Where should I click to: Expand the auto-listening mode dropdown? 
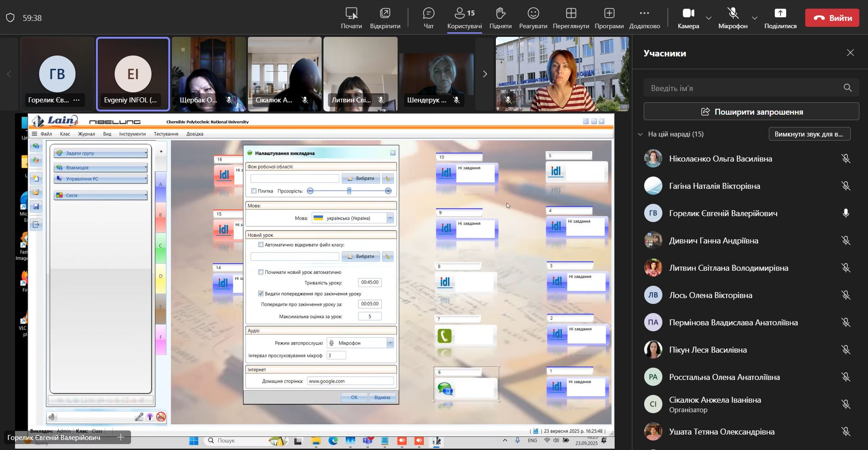(390, 343)
